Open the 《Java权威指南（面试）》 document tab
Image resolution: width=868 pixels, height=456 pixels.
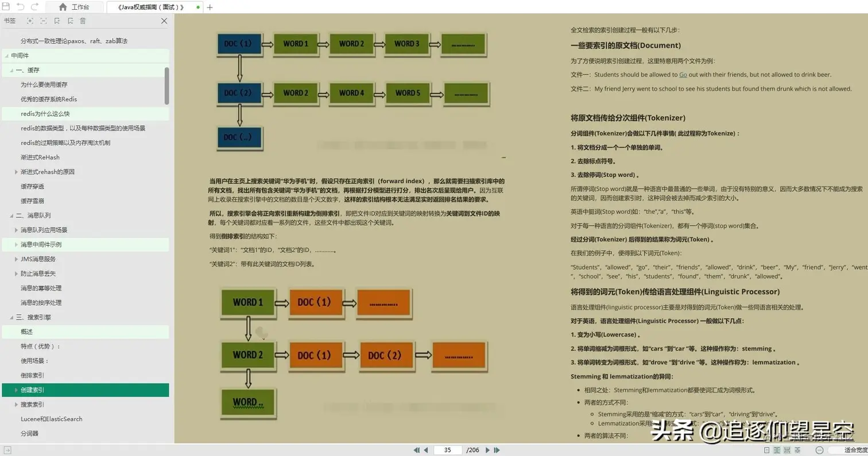[150, 6]
